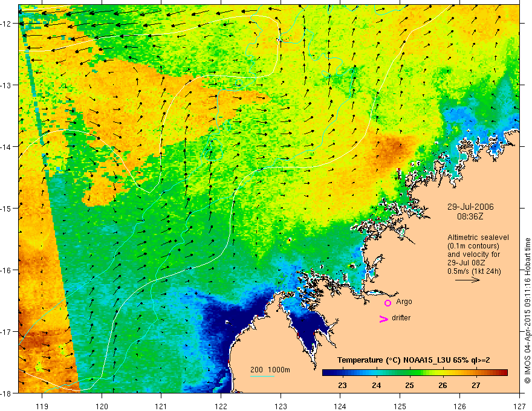Click the date label 29-Jul-2006
Screen dimensions: 532x411
tap(470, 207)
